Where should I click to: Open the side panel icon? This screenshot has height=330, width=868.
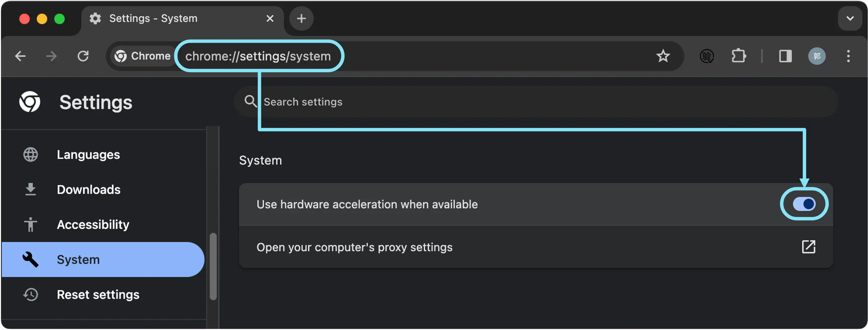pyautogui.click(x=785, y=56)
